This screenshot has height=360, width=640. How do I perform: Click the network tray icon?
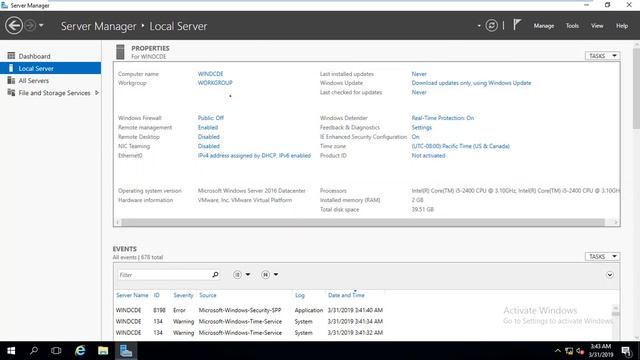[569, 351]
